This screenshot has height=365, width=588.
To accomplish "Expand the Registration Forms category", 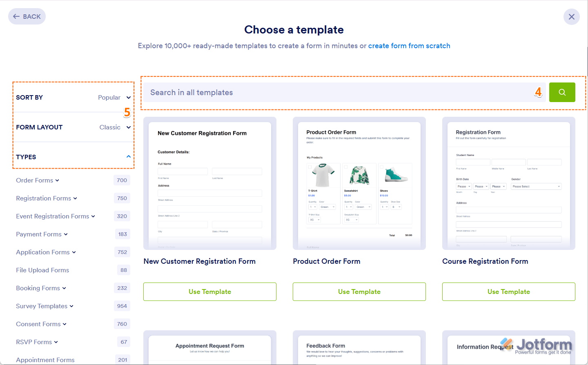I will tap(75, 198).
